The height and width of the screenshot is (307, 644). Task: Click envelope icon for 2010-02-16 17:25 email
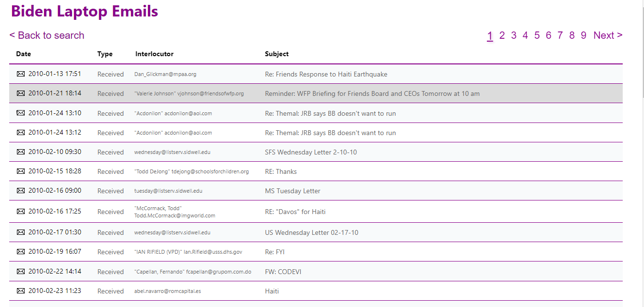pos(21,211)
